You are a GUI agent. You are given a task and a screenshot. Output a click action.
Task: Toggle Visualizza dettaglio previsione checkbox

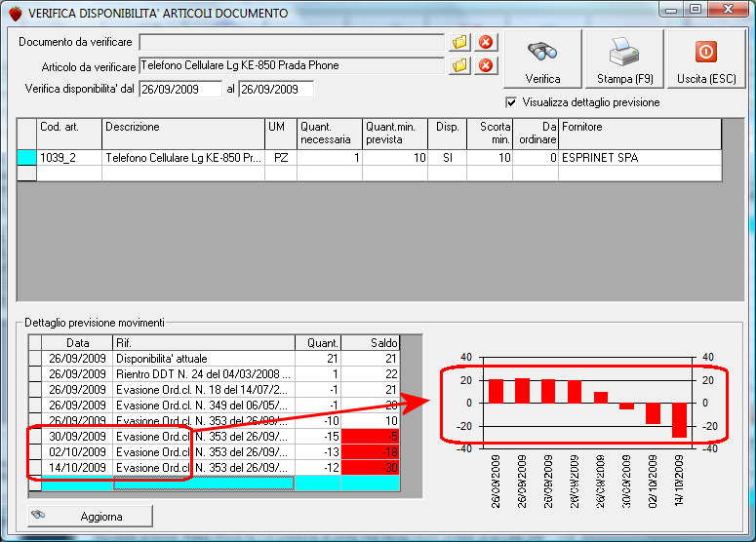coord(511,102)
